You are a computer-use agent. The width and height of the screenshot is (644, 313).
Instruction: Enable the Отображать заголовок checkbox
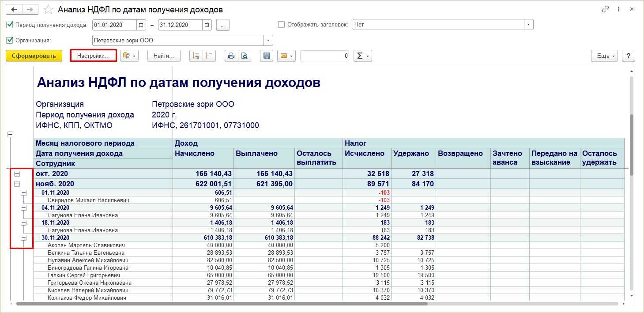click(x=282, y=25)
